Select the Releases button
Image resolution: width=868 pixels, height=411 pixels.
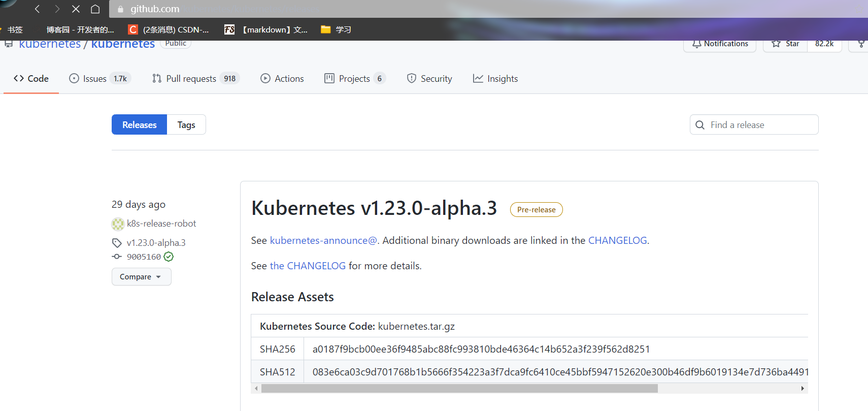tap(140, 124)
